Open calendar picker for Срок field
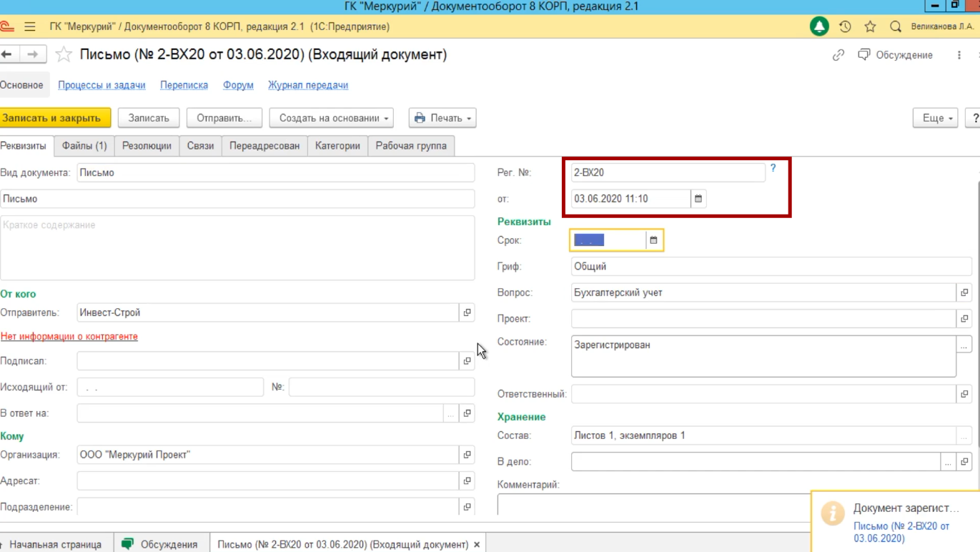The height and width of the screenshot is (552, 980). coord(653,240)
